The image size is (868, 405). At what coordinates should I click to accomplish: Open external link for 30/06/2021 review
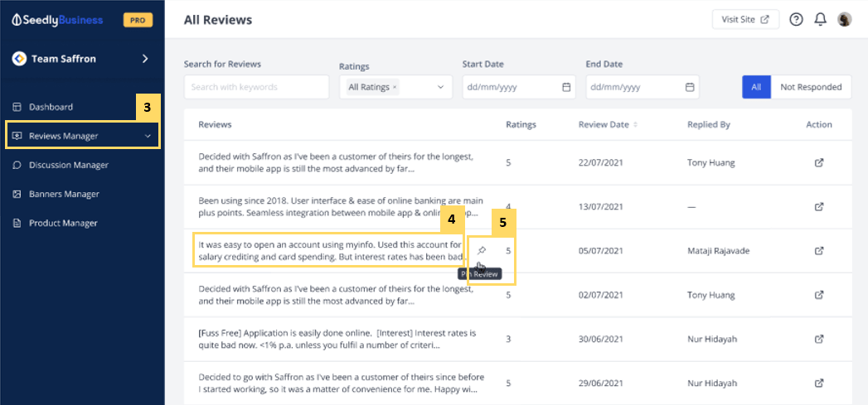(x=819, y=339)
